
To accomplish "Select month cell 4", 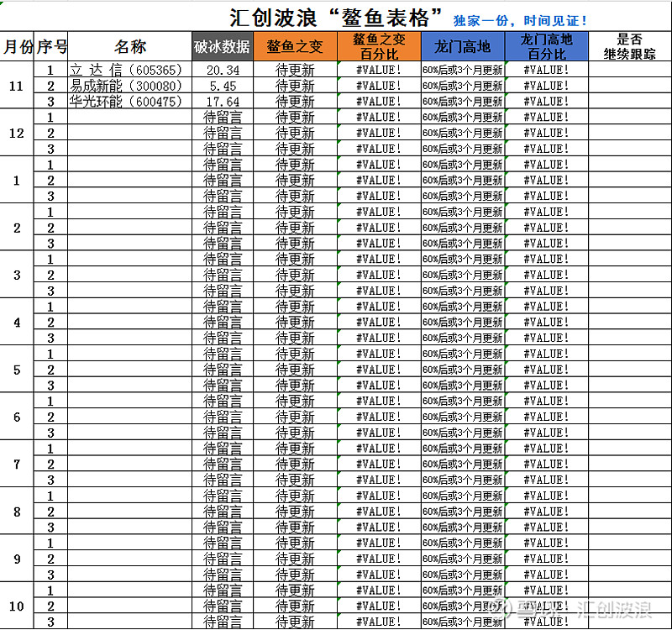I will click(x=17, y=322).
